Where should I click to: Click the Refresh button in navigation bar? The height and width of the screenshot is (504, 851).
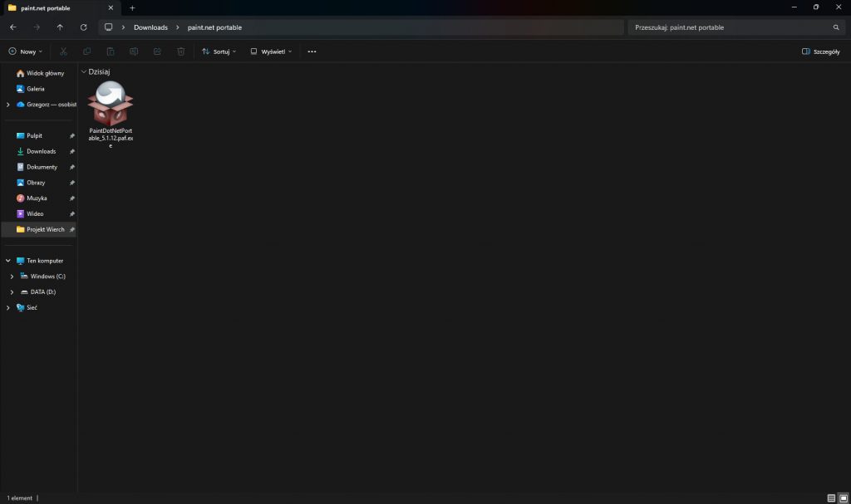point(83,27)
